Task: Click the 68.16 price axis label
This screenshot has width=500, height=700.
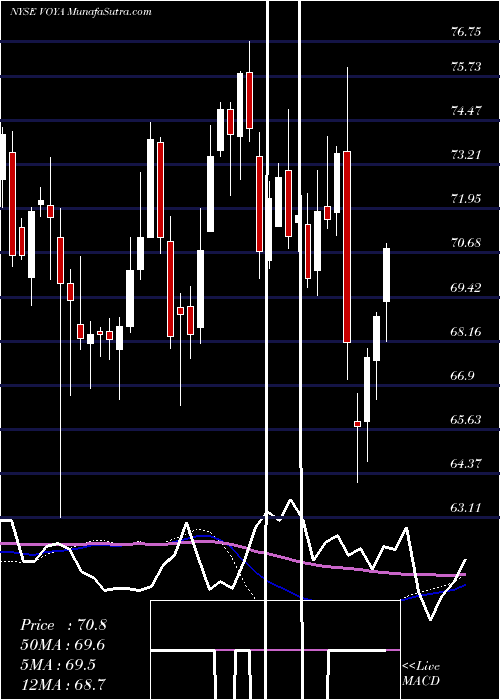Action: pos(466,332)
